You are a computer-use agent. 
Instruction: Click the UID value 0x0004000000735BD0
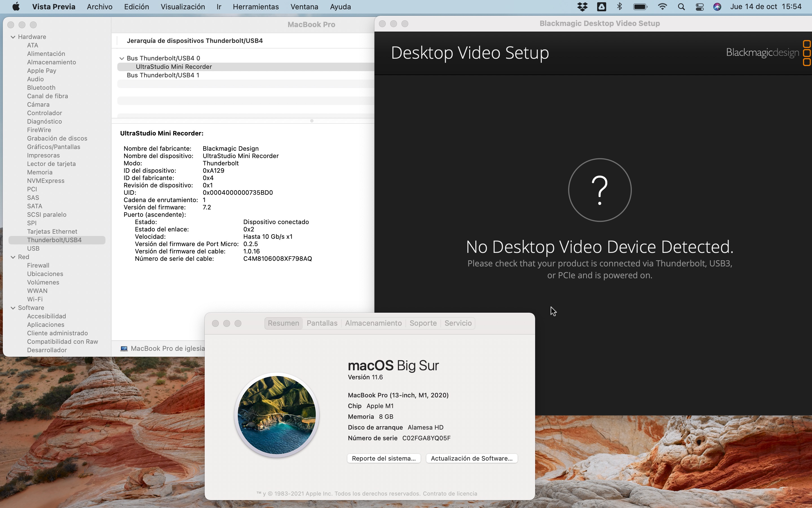point(238,193)
